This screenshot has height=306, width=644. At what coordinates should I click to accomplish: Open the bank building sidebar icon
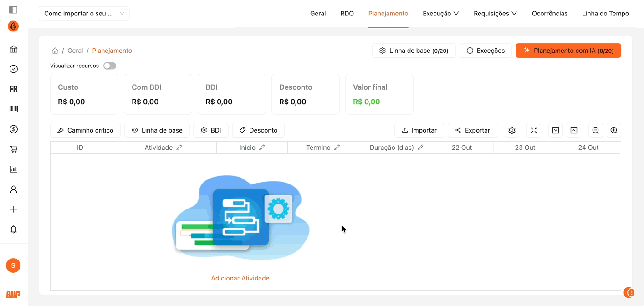click(14, 49)
